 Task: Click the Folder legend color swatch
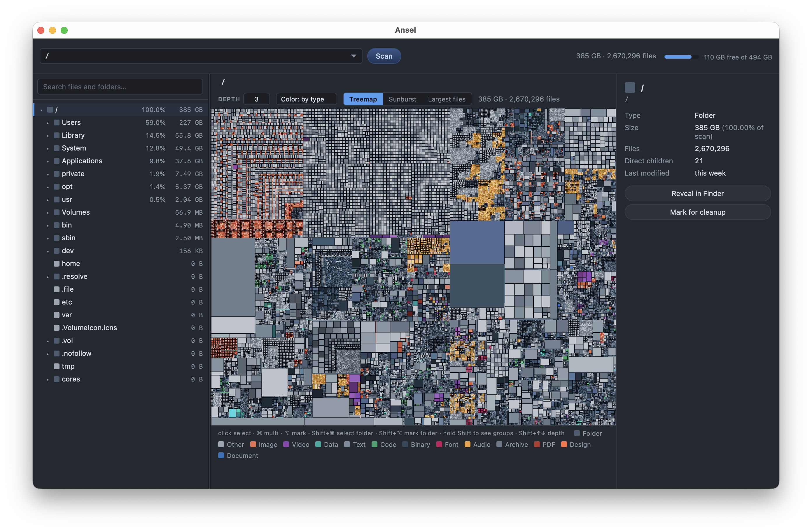pyautogui.click(x=577, y=433)
